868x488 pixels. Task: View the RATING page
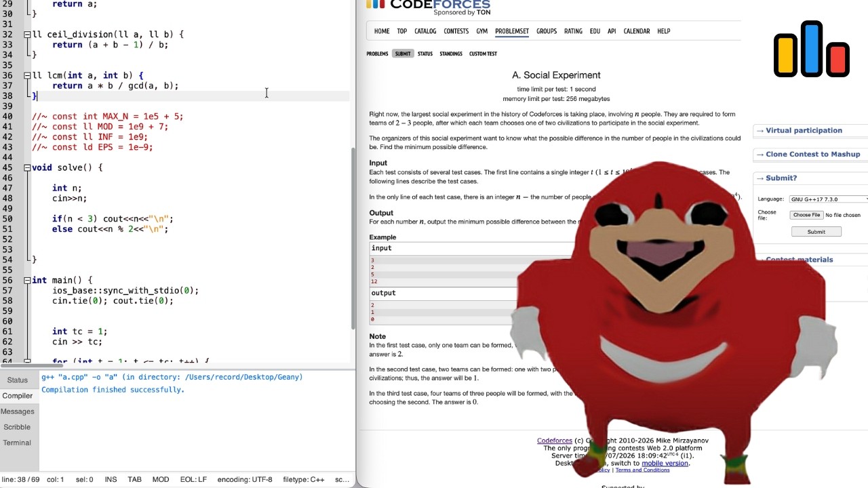573,31
